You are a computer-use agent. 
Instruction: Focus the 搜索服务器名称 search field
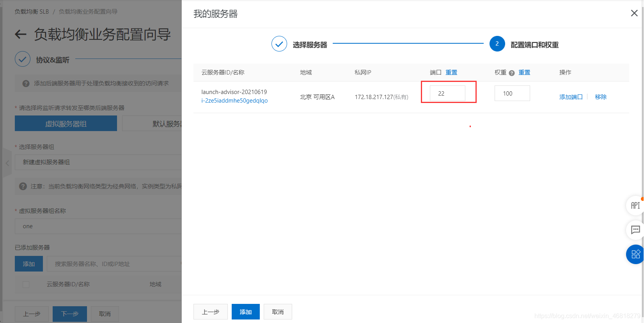tap(114, 264)
